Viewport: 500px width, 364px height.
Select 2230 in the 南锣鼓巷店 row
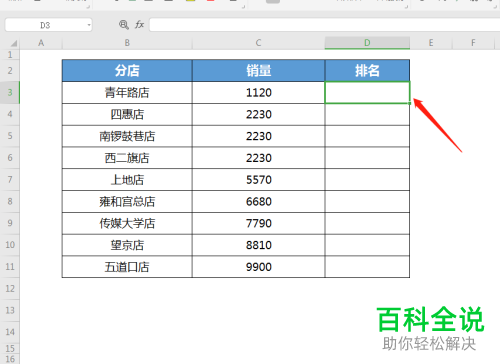coord(258,136)
